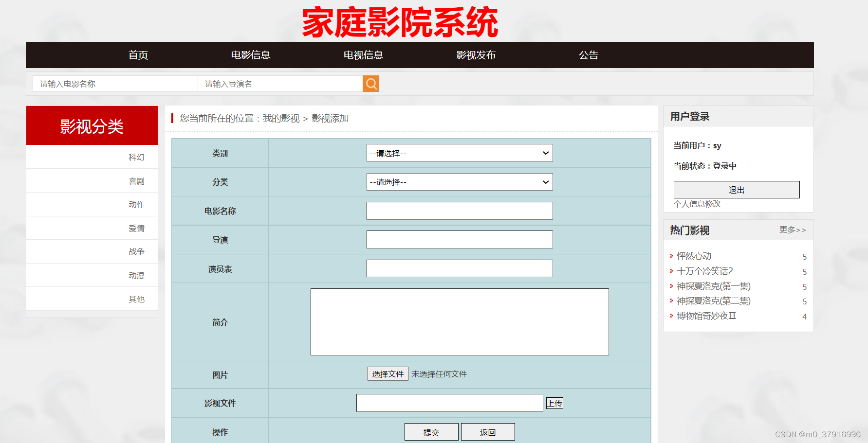The width and height of the screenshot is (868, 443).
Task: Open the 公告 menu item
Action: 589,55
